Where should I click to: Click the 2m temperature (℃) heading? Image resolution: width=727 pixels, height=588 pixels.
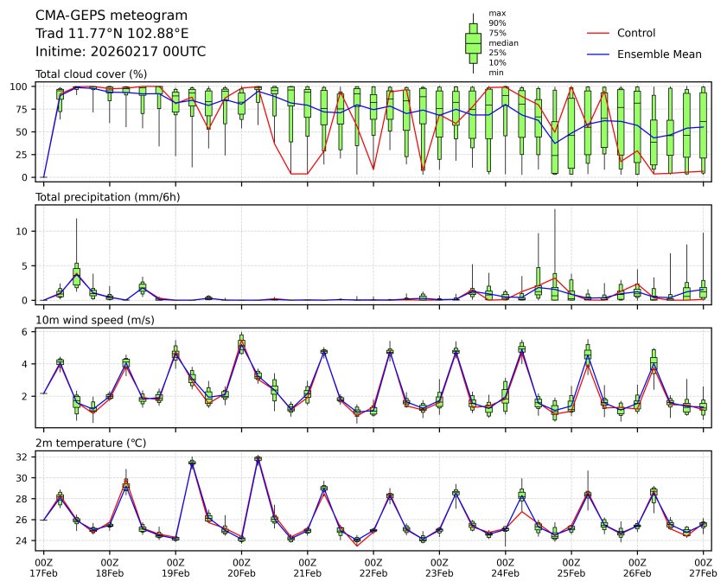coord(89,444)
